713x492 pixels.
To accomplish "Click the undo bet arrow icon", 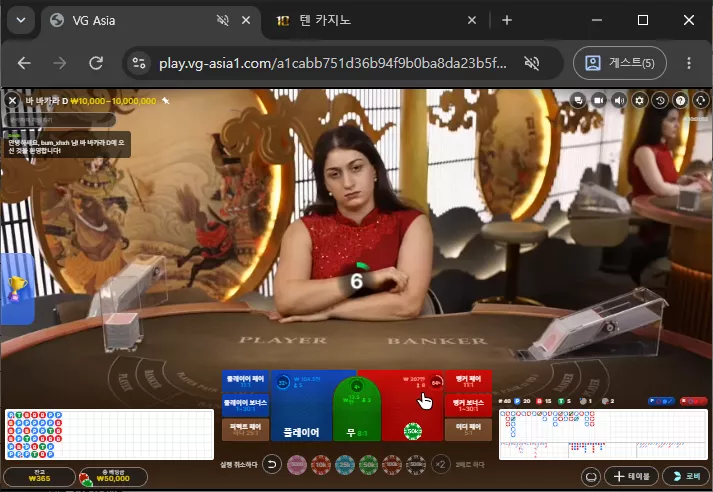I will (x=272, y=465).
